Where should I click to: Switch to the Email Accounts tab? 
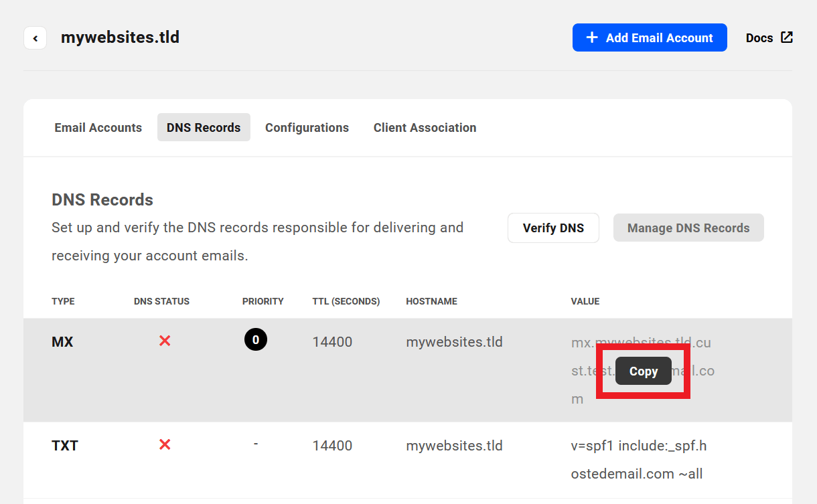[x=98, y=127]
